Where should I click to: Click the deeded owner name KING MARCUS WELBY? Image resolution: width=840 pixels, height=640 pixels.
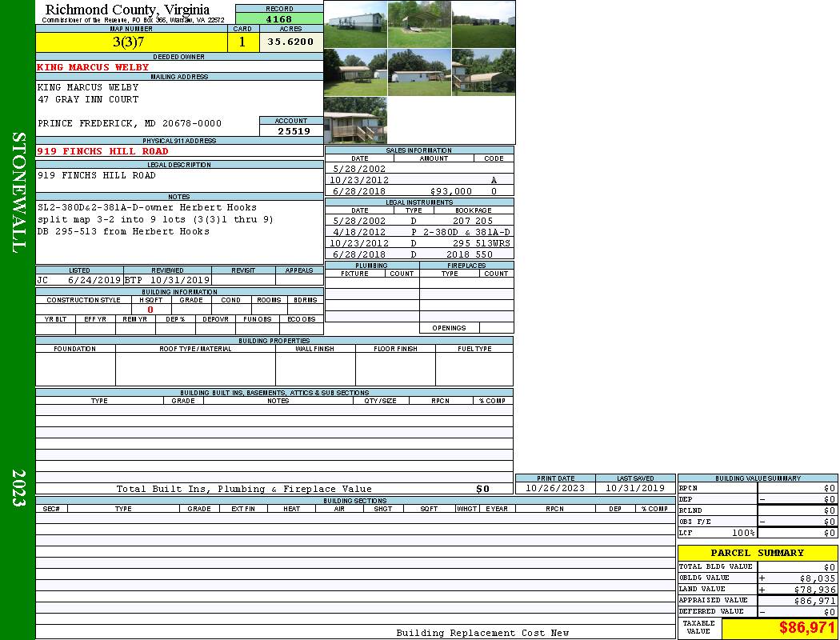coord(93,67)
